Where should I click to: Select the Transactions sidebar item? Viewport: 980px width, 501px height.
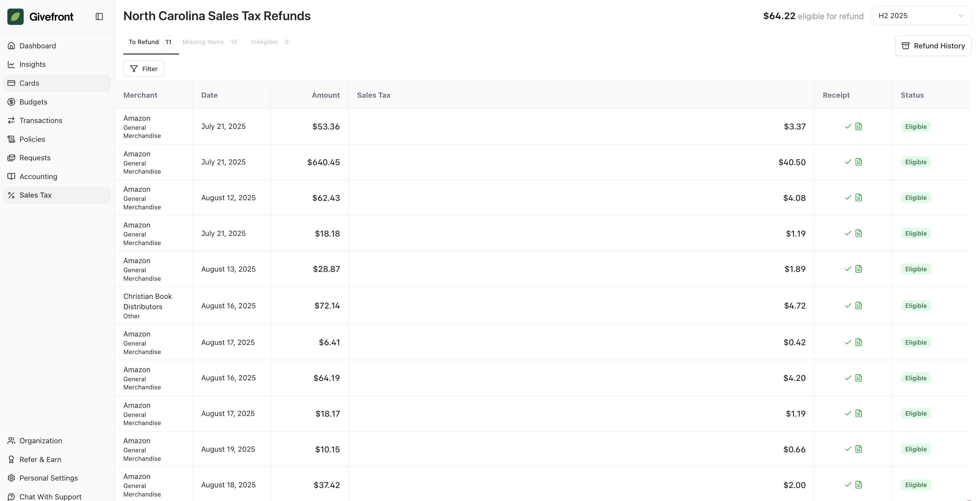[41, 120]
